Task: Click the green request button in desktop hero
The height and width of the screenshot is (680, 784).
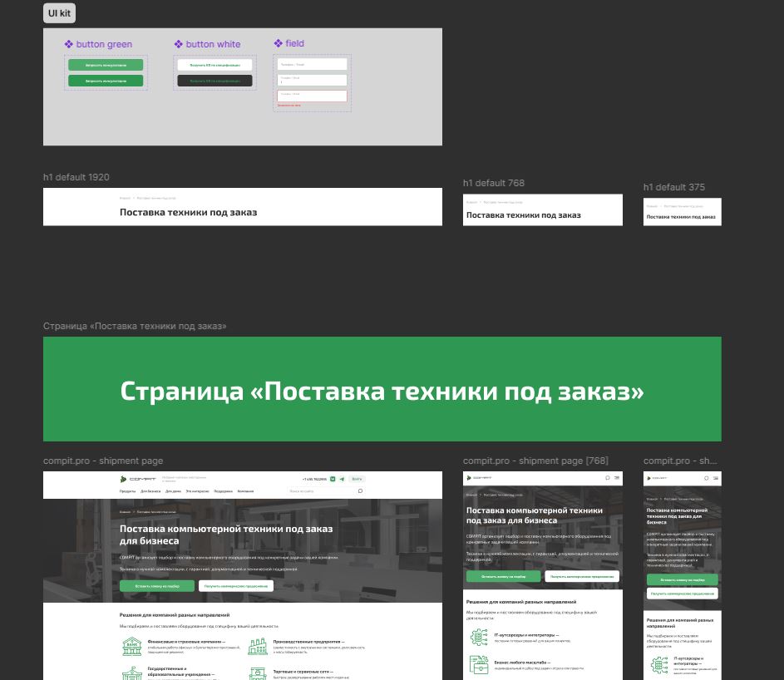Action: tap(156, 586)
